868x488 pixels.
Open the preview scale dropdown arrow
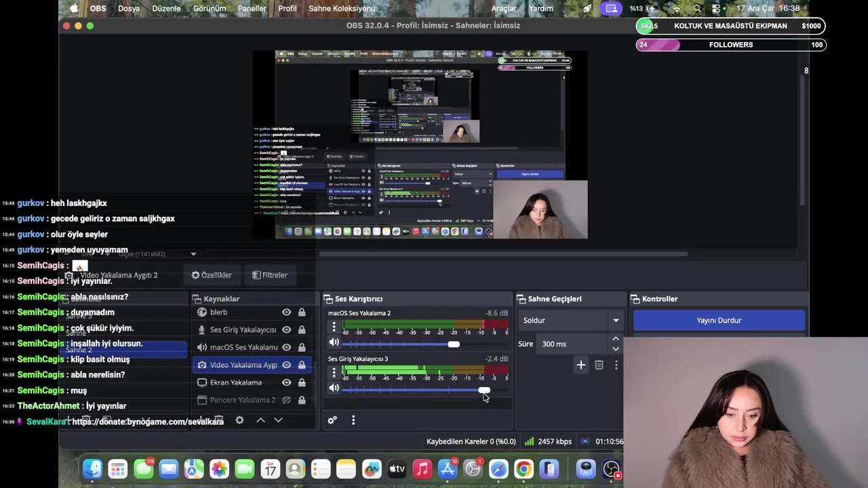coord(193,254)
